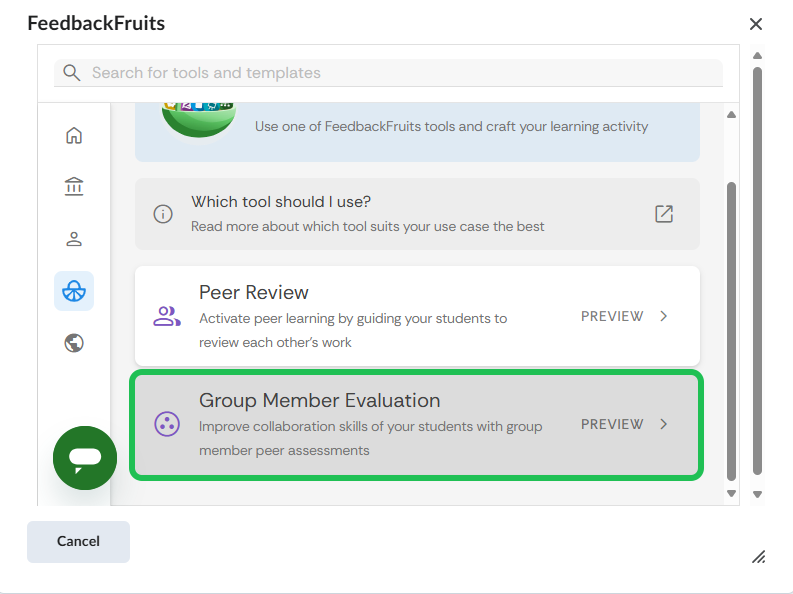
Task: Preview the Group Member Evaluation tool
Action: [612, 424]
